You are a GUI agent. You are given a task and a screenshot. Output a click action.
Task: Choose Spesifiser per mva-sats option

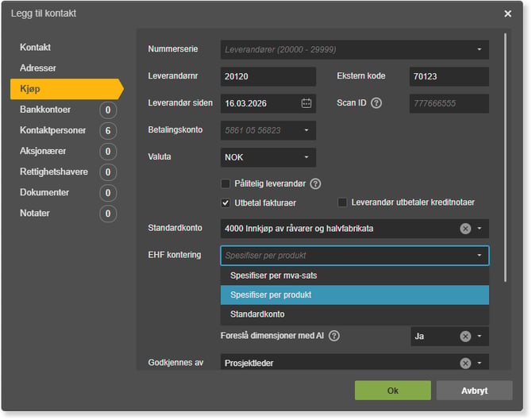355,276
